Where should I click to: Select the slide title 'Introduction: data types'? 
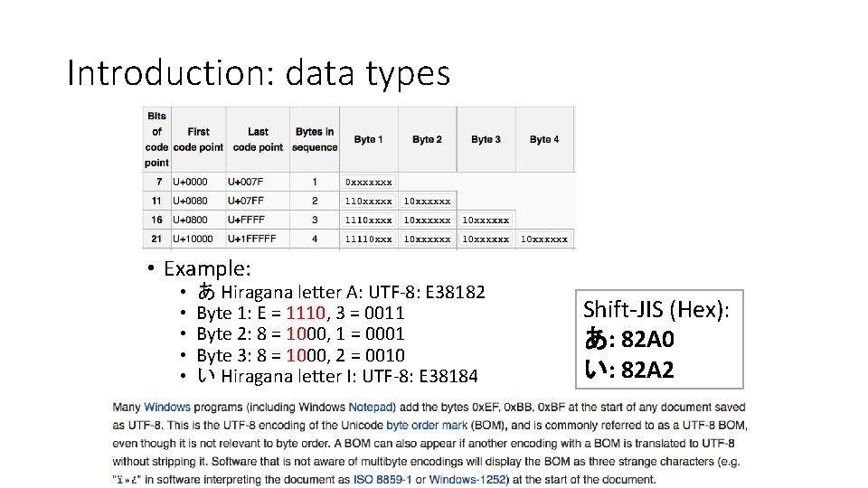259,73
